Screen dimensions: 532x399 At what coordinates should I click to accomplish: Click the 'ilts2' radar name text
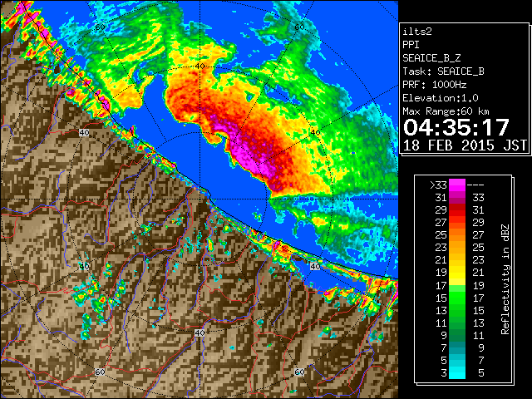tap(417, 32)
